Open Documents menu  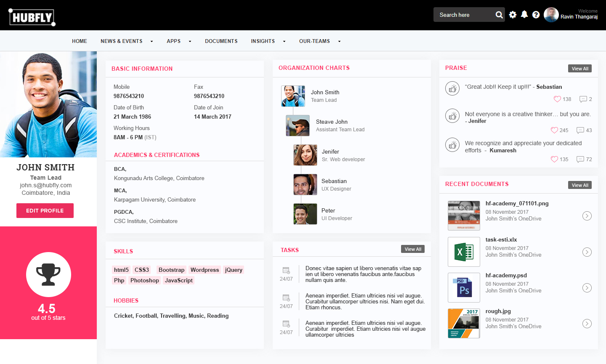[x=221, y=41]
